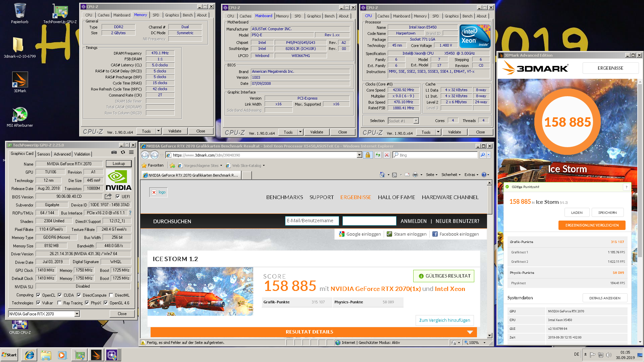Click the green refresh page icon in IE
Viewport: 644px width, 362px height.
[x=378, y=155]
